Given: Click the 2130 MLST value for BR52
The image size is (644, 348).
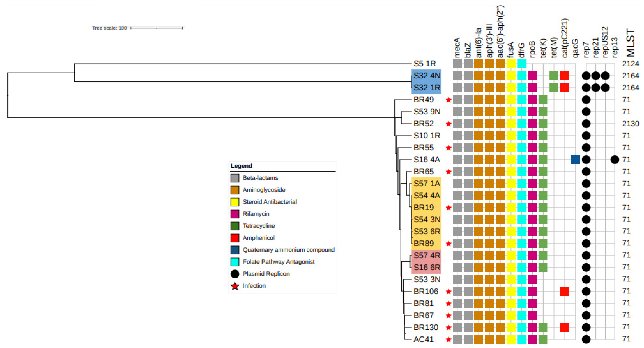Looking at the screenshot, I should [630, 124].
